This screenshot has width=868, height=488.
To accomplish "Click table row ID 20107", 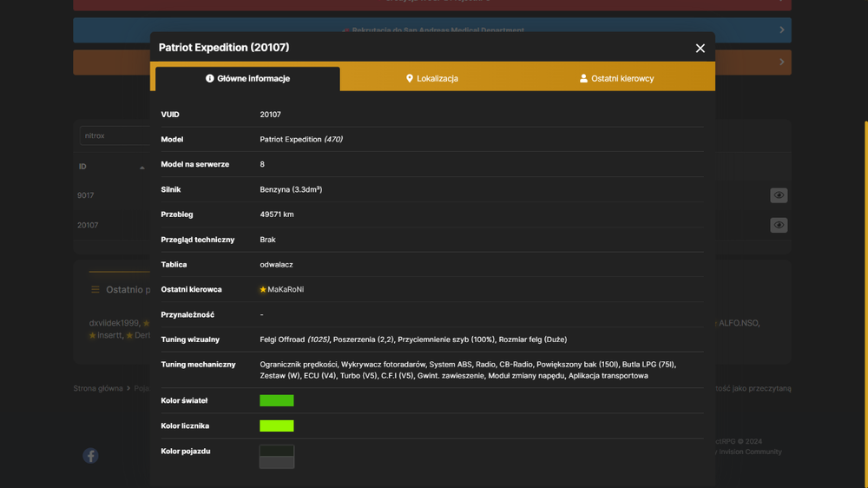I will pyautogui.click(x=88, y=226).
